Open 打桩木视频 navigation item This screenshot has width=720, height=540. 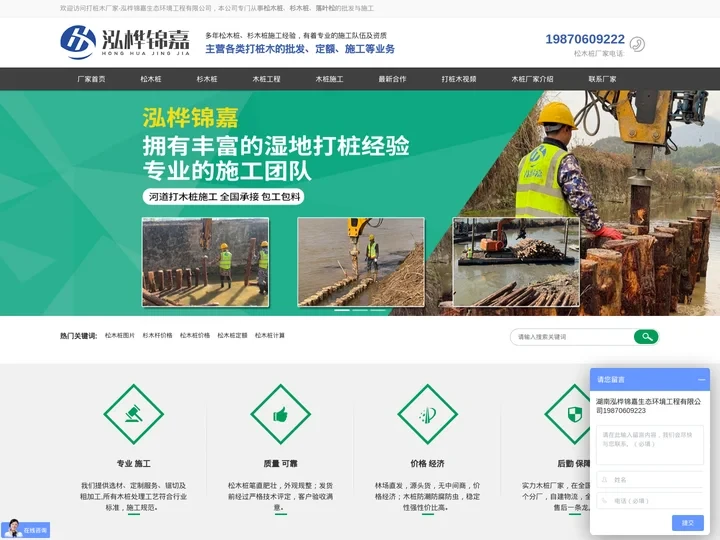click(x=459, y=79)
